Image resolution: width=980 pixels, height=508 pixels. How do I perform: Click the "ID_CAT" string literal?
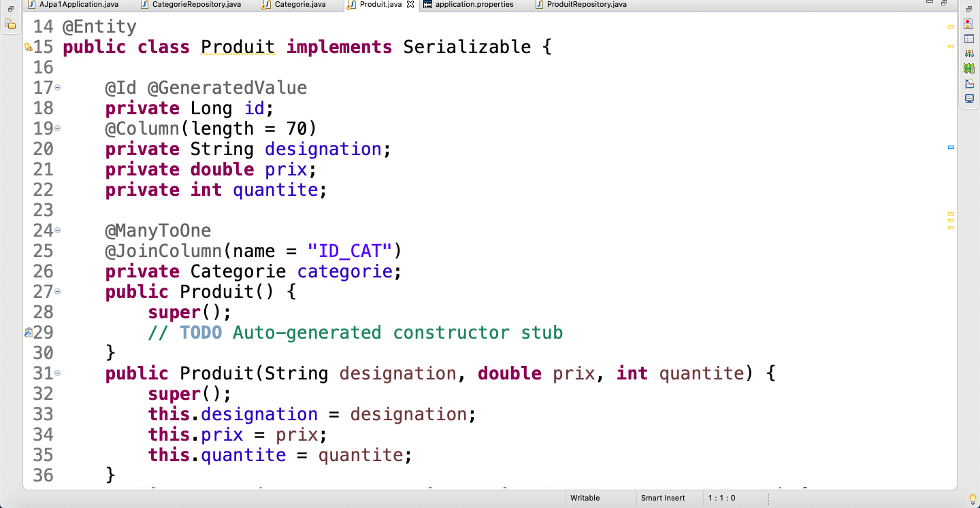[350, 251]
